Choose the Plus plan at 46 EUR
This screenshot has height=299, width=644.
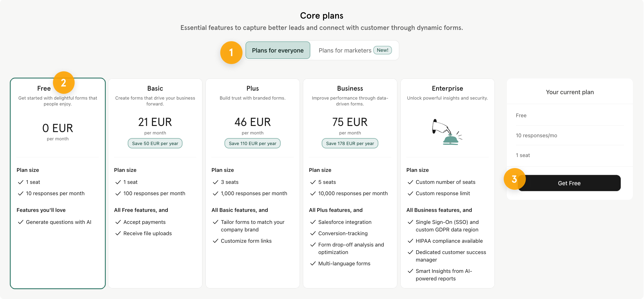[x=253, y=183]
